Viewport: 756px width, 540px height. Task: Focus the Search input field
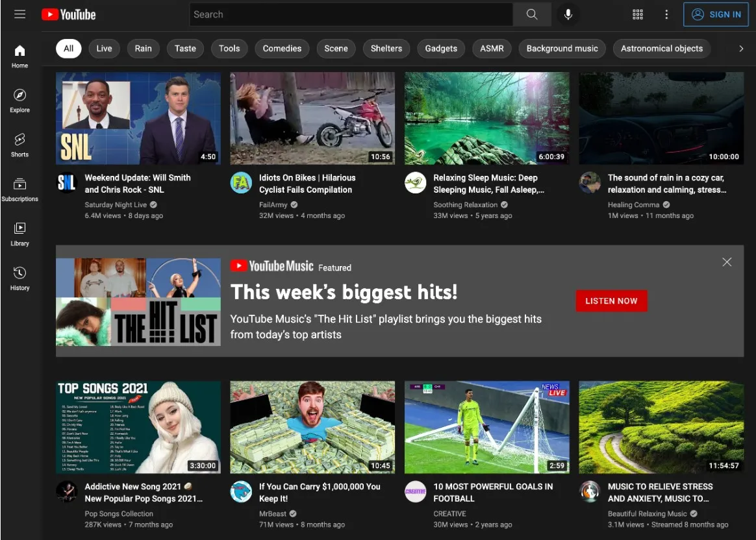pos(351,14)
